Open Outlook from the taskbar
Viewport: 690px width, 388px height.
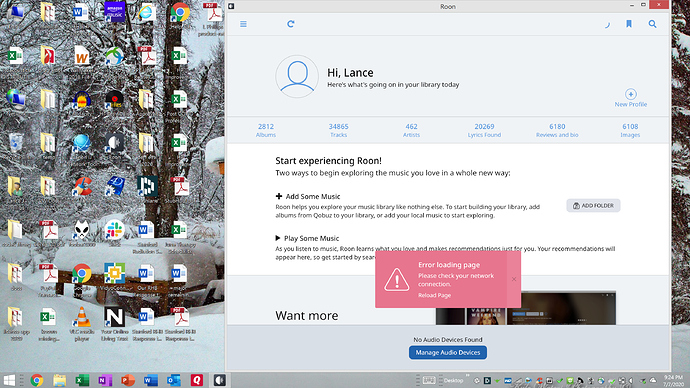[x=174, y=380]
